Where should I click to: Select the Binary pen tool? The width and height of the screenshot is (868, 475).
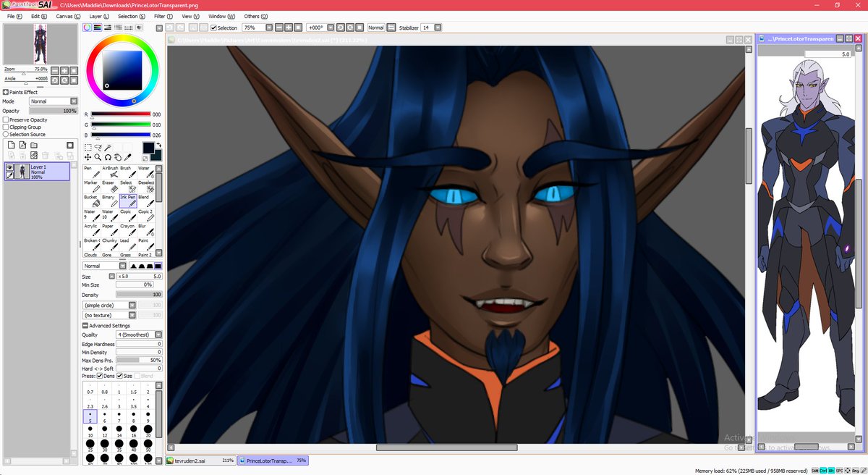click(109, 201)
